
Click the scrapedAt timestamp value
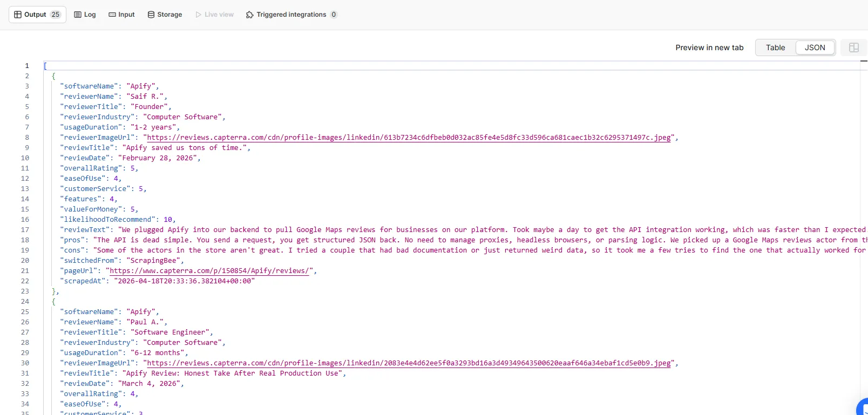(184, 281)
